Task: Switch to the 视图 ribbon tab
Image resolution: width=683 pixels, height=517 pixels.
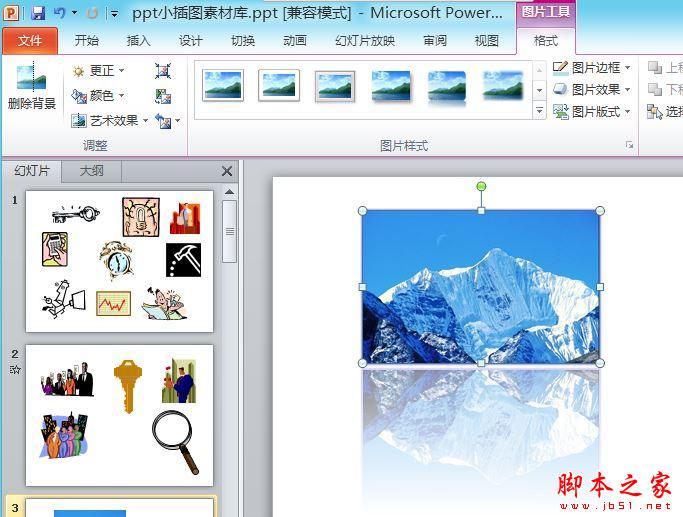Action: [x=487, y=41]
